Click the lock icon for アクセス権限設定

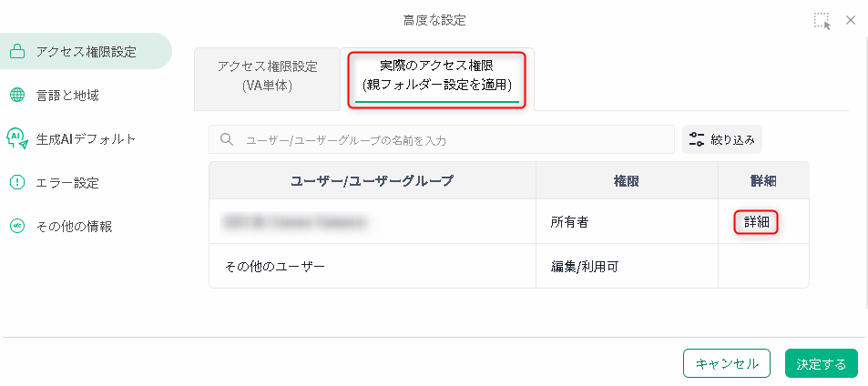16,52
